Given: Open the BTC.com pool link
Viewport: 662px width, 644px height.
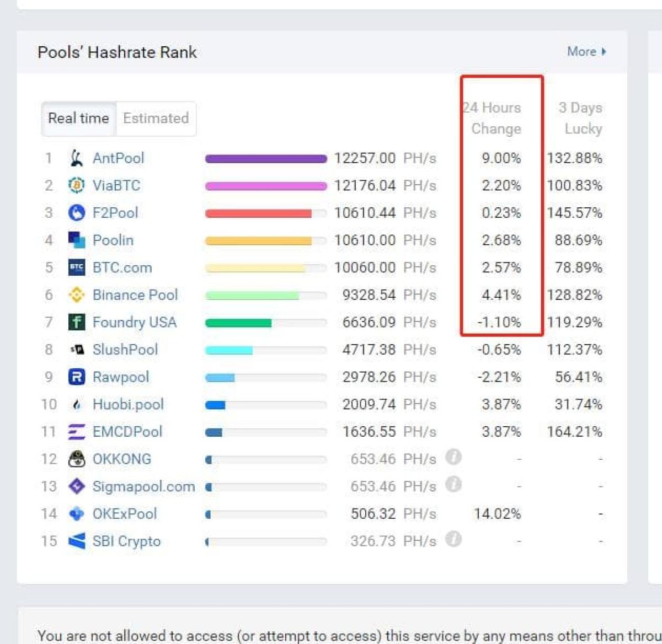Looking at the screenshot, I should [x=122, y=268].
